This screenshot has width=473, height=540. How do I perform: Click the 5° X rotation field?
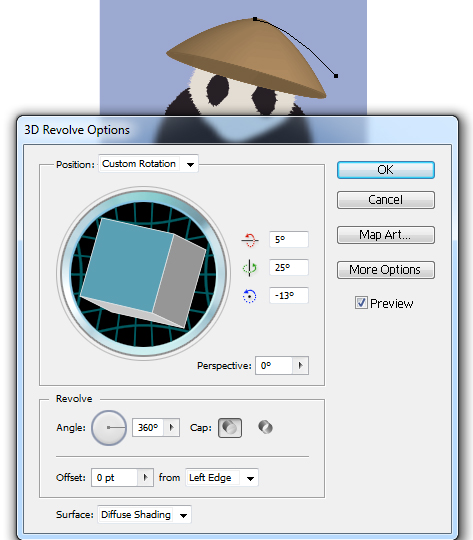pos(289,239)
